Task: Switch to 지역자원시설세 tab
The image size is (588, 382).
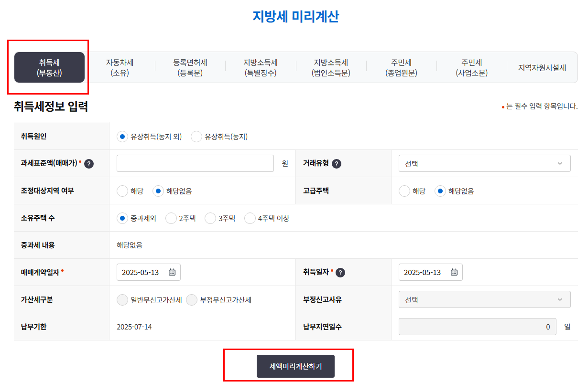Action: tap(542, 67)
